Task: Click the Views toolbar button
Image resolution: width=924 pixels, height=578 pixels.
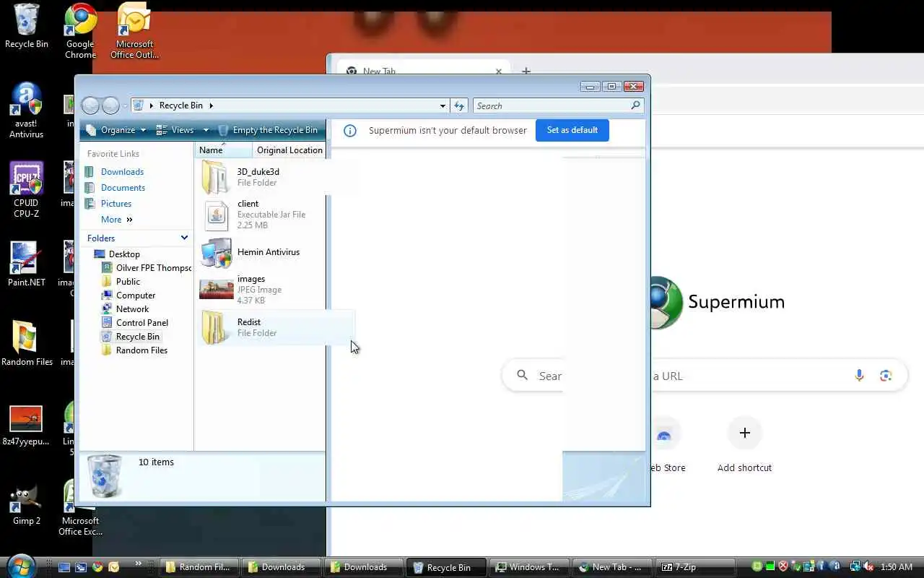Action: 175,130
